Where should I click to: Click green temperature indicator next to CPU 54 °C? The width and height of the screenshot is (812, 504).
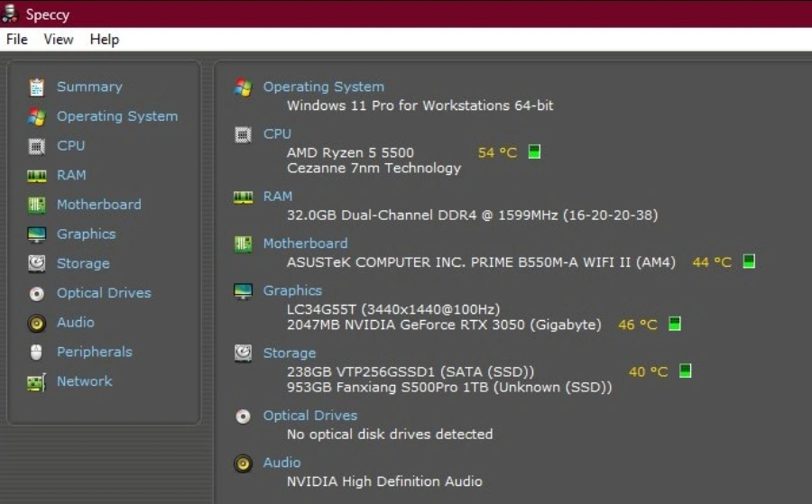534,151
